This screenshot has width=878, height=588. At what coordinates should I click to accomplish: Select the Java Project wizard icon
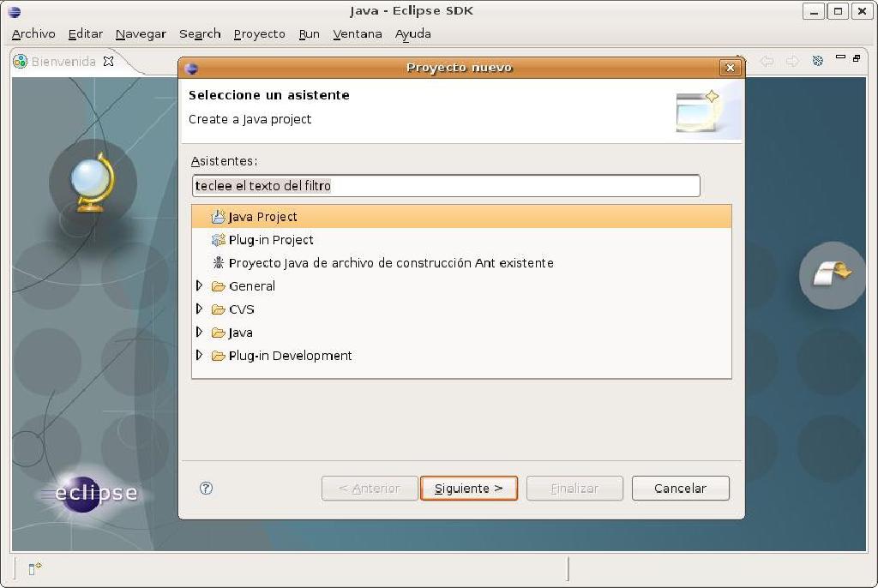pyautogui.click(x=218, y=217)
